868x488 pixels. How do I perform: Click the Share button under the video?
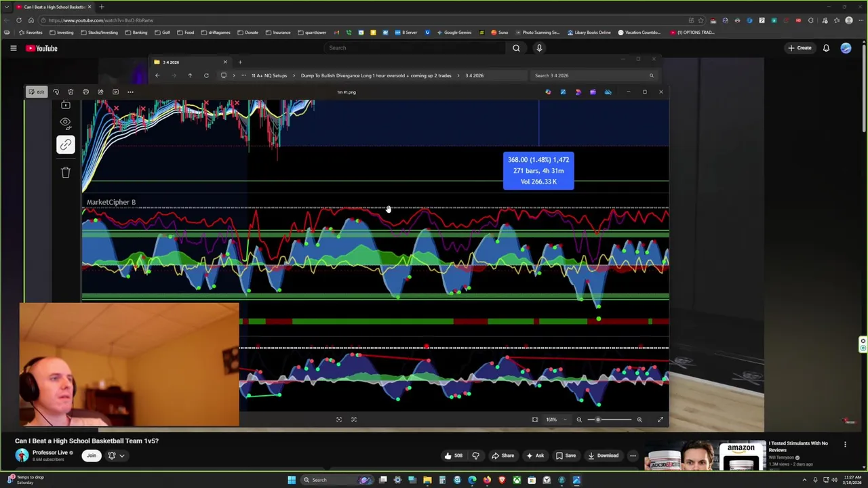pos(502,455)
